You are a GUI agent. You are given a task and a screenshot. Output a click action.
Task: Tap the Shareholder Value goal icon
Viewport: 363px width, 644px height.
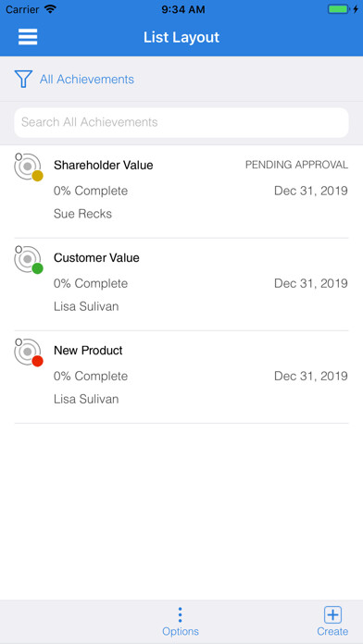coord(28,167)
